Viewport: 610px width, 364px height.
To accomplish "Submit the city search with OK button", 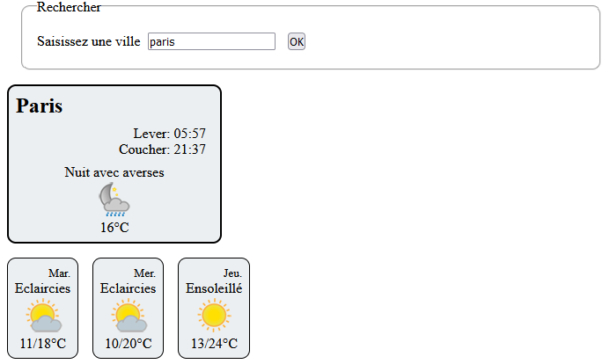I will (297, 41).
